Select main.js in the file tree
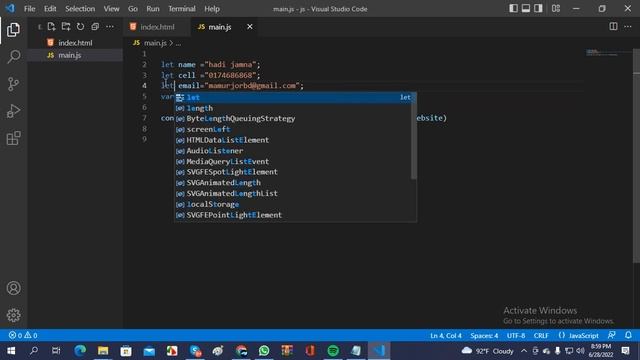Viewport: 640px width, 360px height. pos(75,55)
